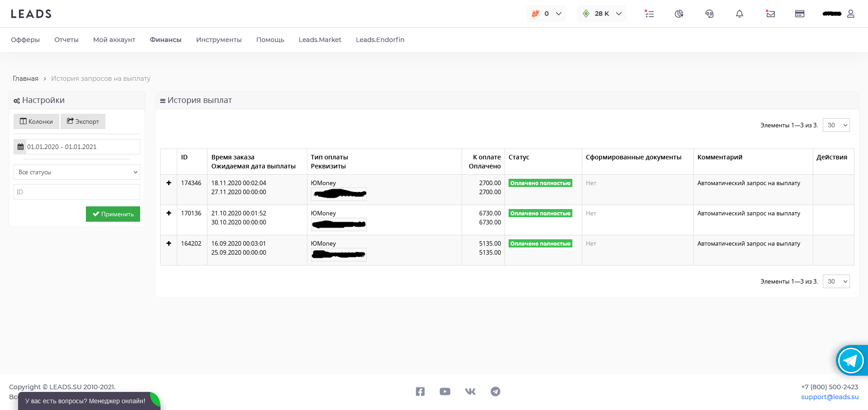The height and width of the screenshot is (410, 868).
Task: Open the Telegram chat floating button
Action: [851, 360]
